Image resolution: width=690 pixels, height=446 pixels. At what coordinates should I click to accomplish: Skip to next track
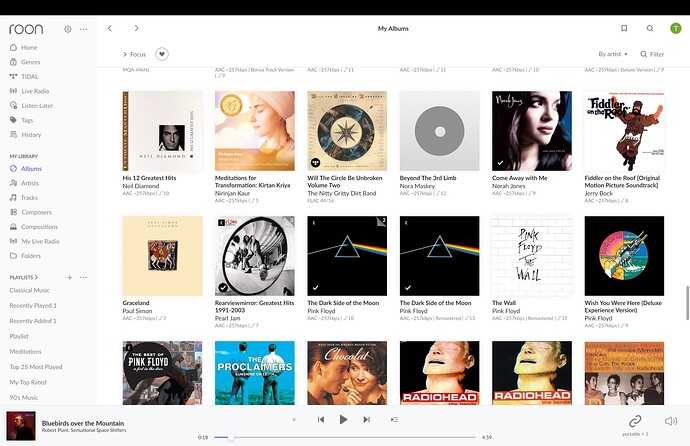(x=367, y=420)
